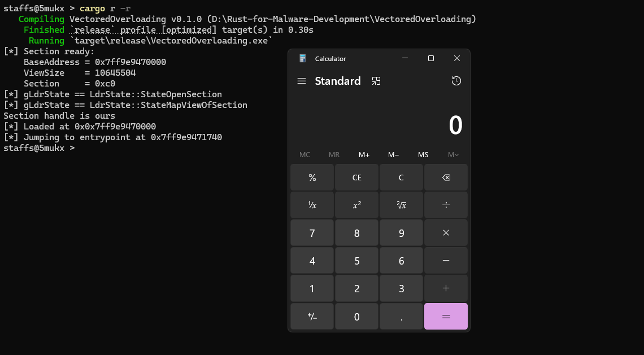Viewport: 644px width, 355px height.
Task: Click the 'LdrState::StateMapViewOfSection' line
Action: [x=125, y=105]
